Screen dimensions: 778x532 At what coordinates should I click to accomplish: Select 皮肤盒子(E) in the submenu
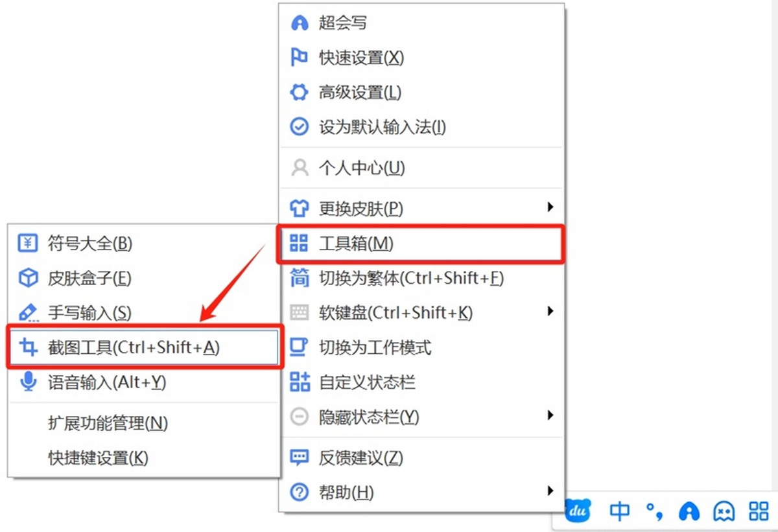pyautogui.click(x=144, y=279)
